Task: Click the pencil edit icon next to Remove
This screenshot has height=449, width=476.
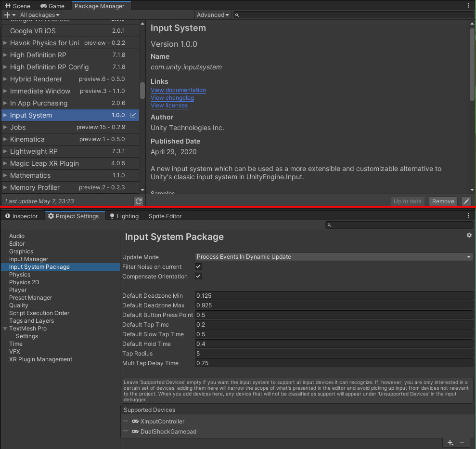Action: [x=466, y=201]
